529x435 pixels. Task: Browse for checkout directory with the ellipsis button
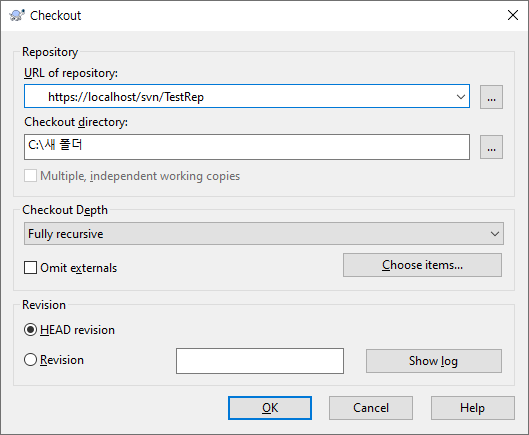click(492, 147)
